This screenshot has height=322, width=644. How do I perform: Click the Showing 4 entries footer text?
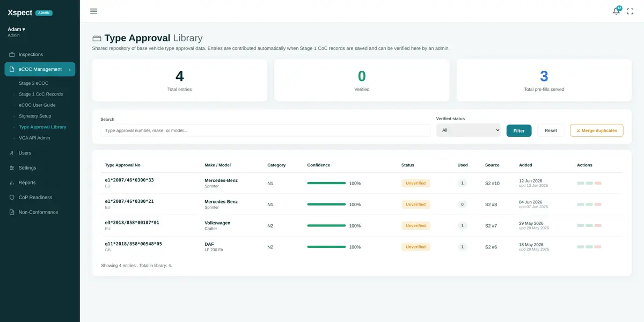[136, 265]
